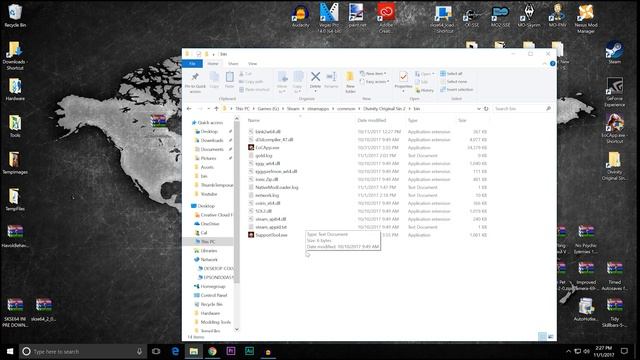Select This PC in navigation pane

pyautogui.click(x=207, y=242)
